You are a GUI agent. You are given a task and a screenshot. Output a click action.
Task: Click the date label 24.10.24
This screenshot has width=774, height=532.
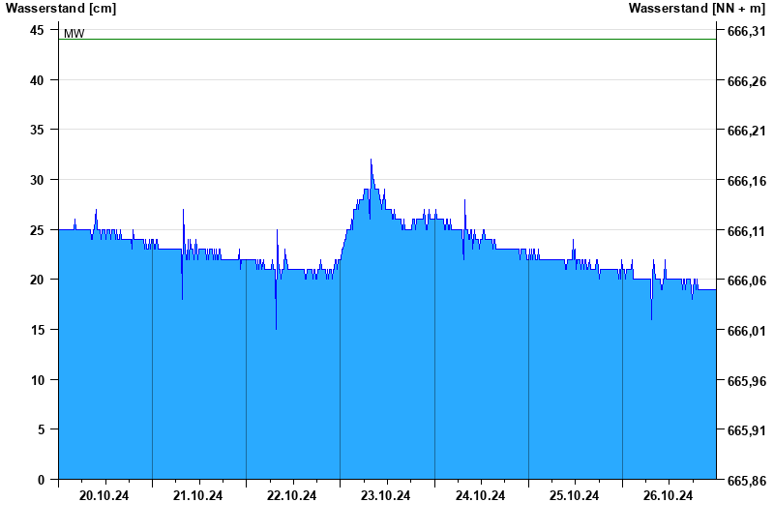point(480,495)
